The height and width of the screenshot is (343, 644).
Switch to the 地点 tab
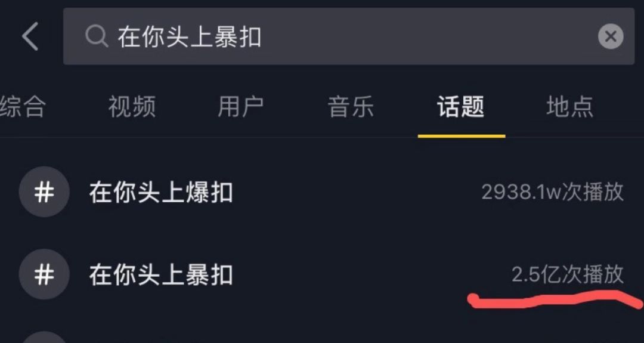569,107
